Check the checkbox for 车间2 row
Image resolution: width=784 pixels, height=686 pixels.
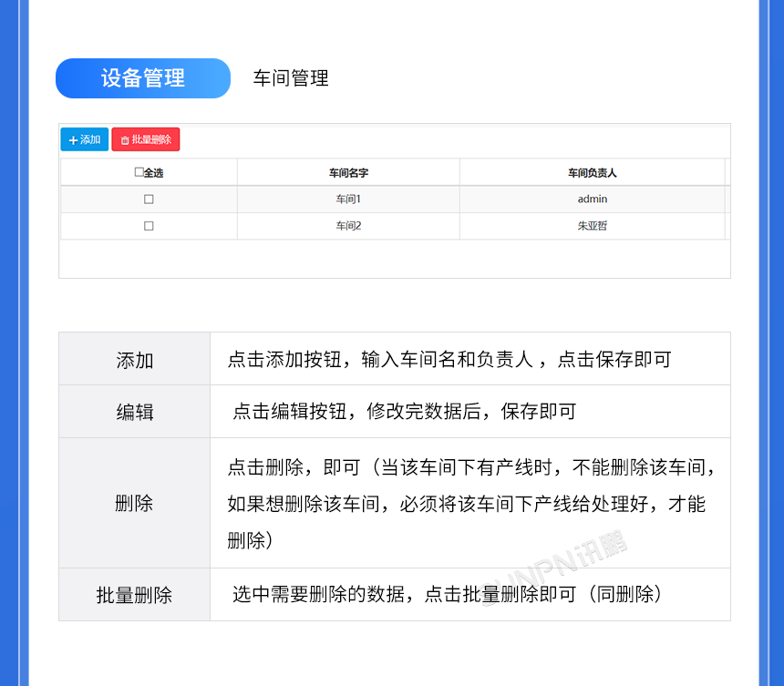coord(149,226)
